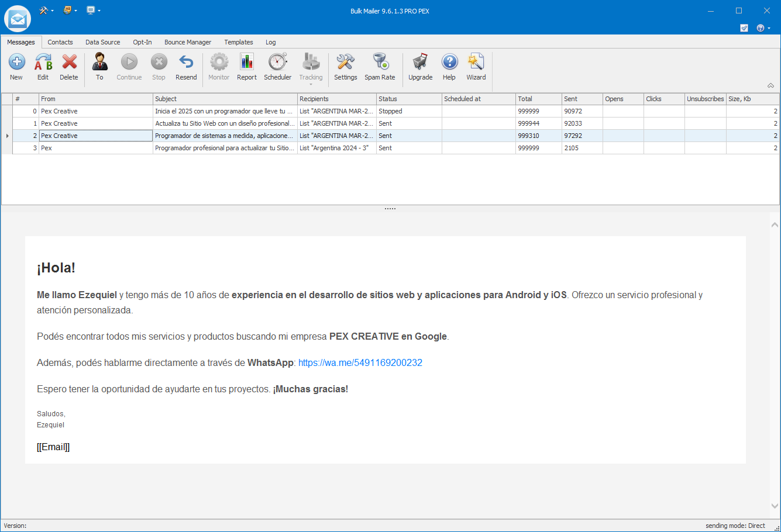This screenshot has height=532, width=781.
Task: Select the message row with status Stopped
Action: click(234, 111)
